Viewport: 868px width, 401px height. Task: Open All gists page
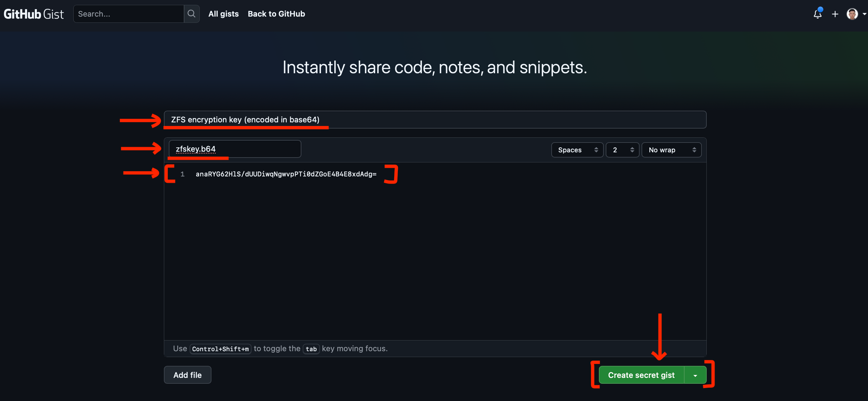[224, 14]
